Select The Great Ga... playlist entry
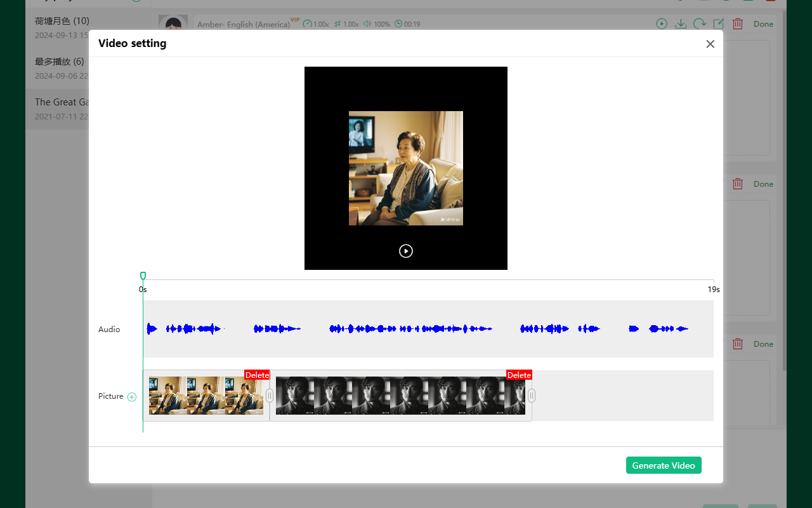This screenshot has height=508, width=812. click(62, 102)
